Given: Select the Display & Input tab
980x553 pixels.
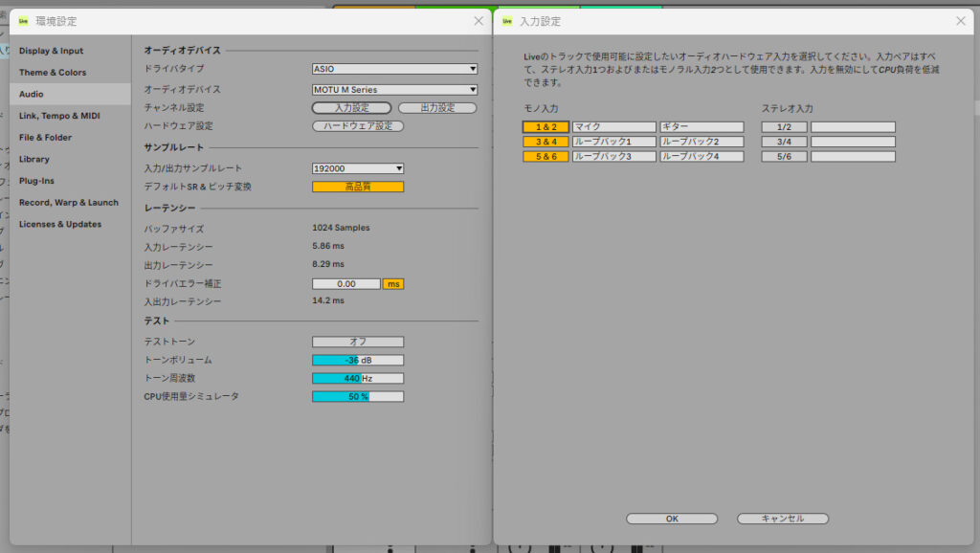Looking at the screenshot, I should coord(51,51).
